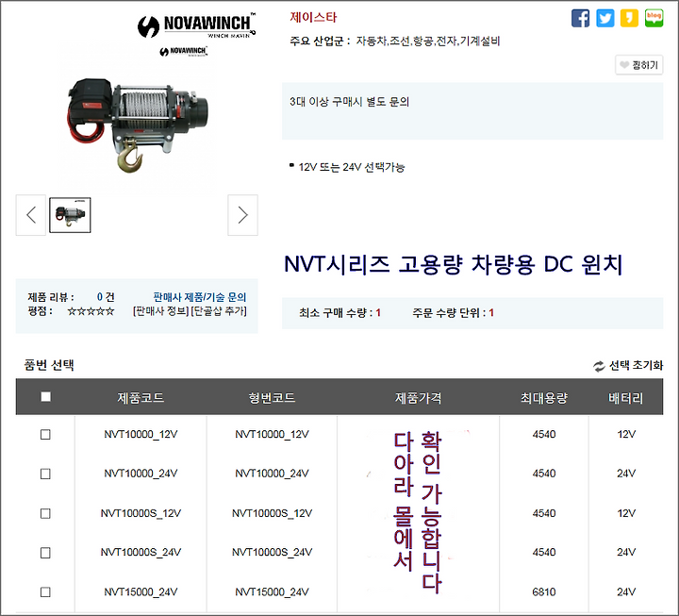Check the NVT10000S_12V row checkbox

pyautogui.click(x=45, y=513)
